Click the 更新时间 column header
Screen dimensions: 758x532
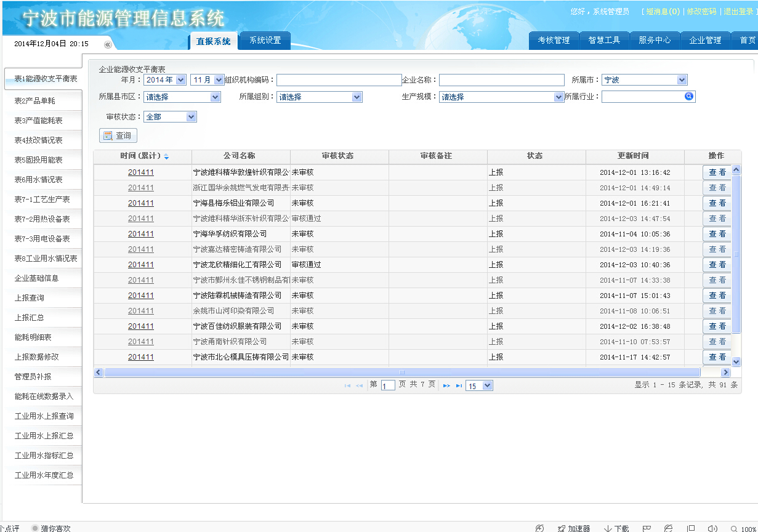tap(635, 156)
